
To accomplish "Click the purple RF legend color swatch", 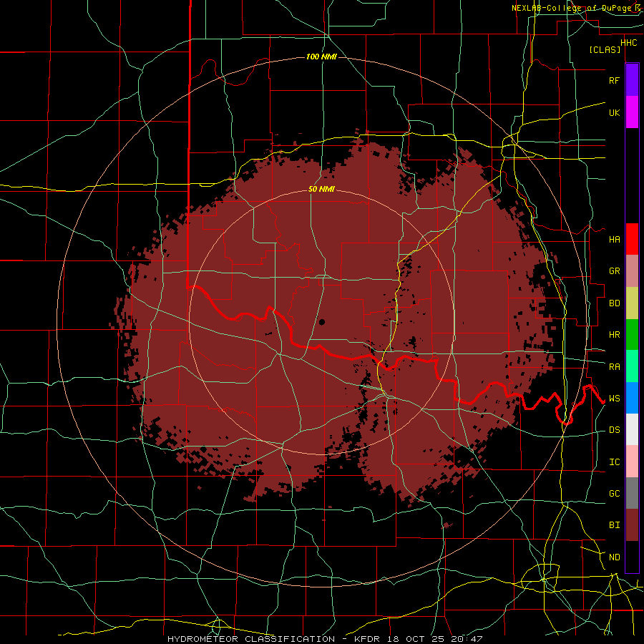I will pos(632,80).
